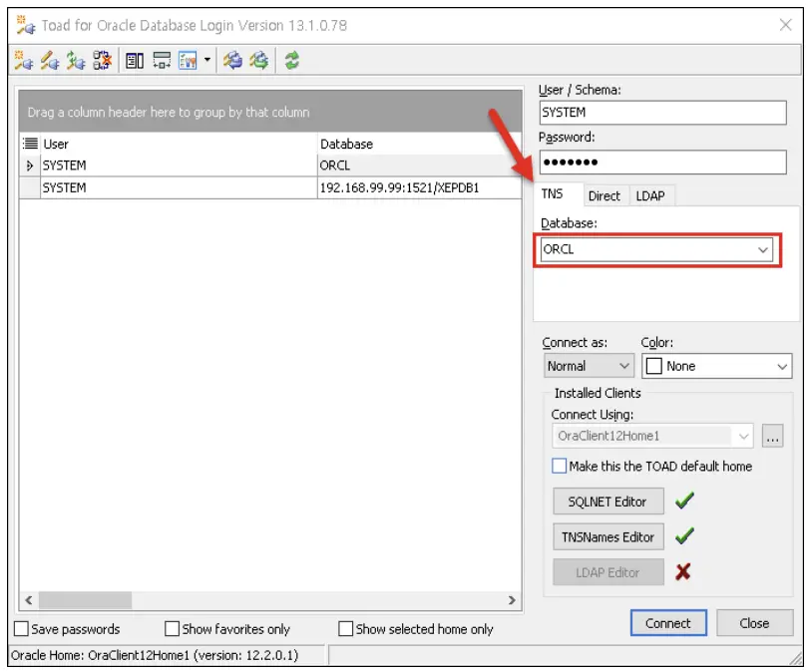The height and width of the screenshot is (672, 808).
Task: Click the User / Schema input field
Action: [x=662, y=113]
